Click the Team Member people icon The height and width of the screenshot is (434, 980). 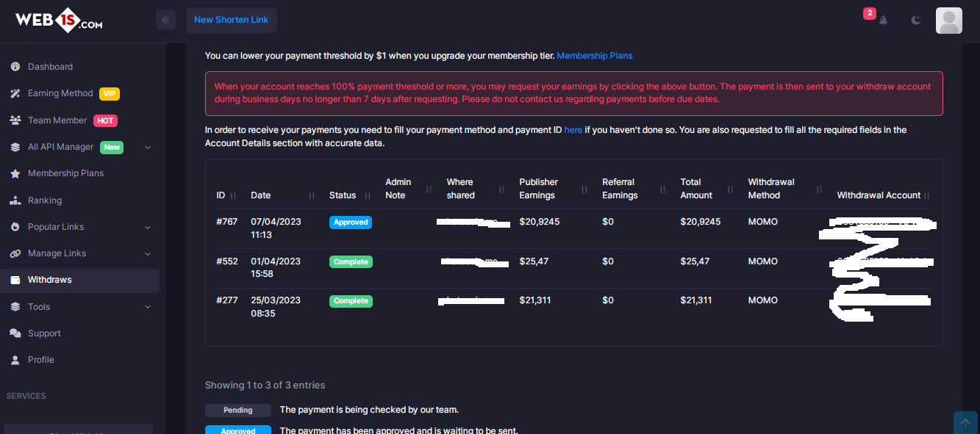pyautogui.click(x=15, y=120)
